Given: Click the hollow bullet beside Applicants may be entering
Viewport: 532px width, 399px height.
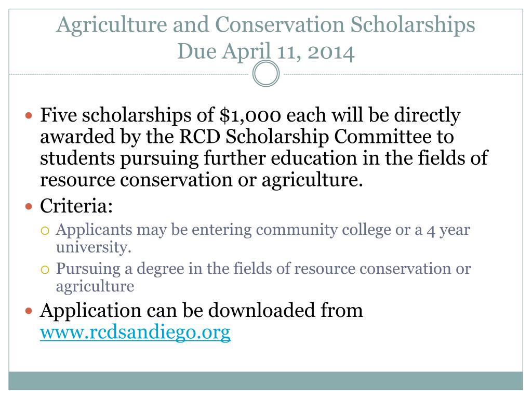Looking at the screenshot, I should tap(45, 231).
